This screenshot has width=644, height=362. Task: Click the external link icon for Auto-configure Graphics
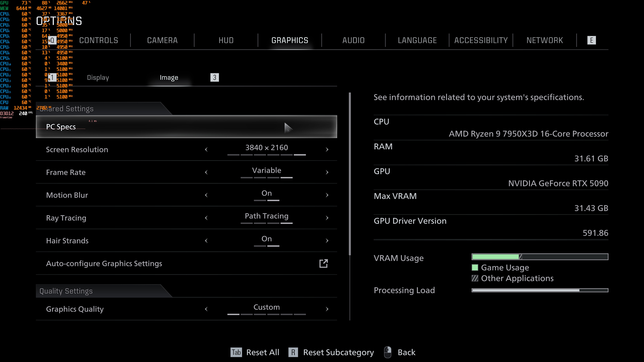324,263
